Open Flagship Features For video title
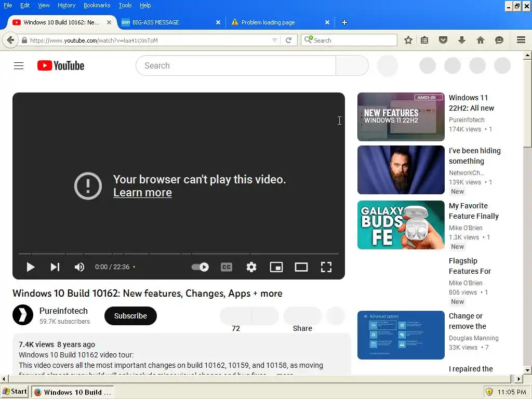The height and width of the screenshot is (399, 532). tap(470, 266)
